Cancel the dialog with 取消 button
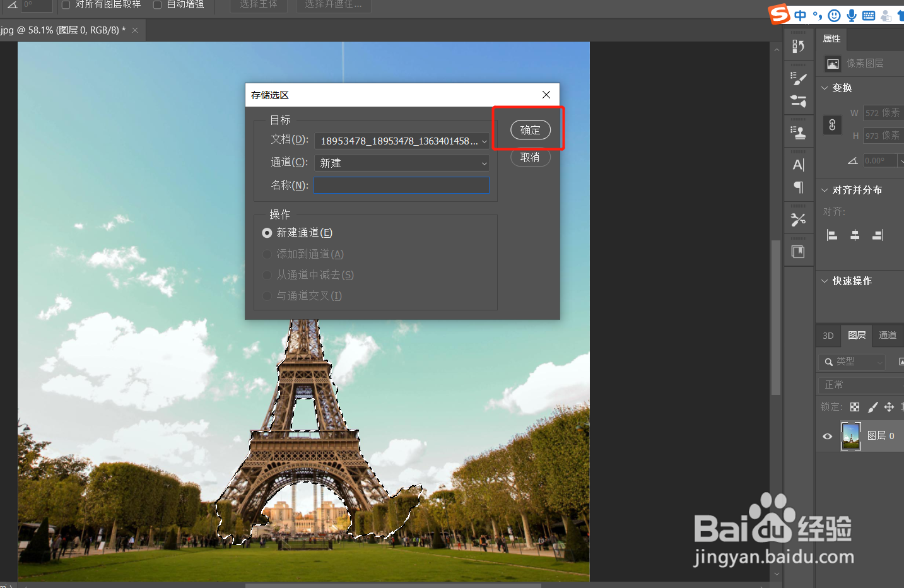Viewport: 904px width, 588px height. 531,157
